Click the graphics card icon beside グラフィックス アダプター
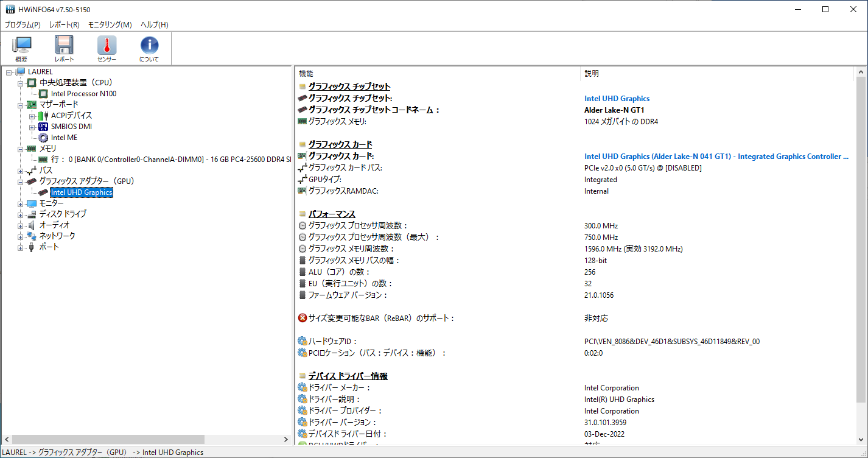The height and width of the screenshot is (458, 868). (32, 181)
